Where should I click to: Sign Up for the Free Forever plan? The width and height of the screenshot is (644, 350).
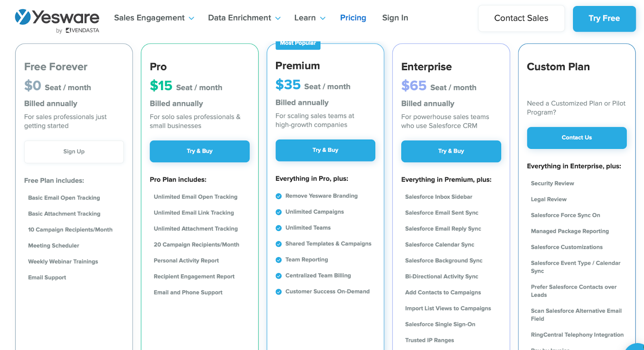[x=74, y=152]
